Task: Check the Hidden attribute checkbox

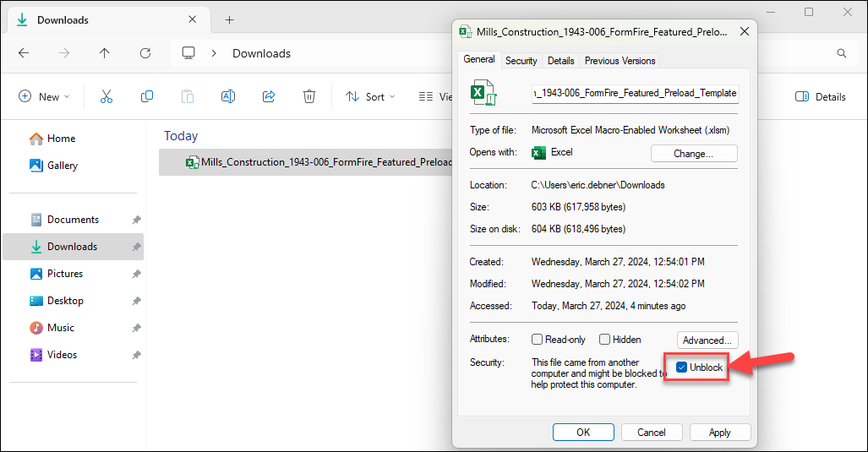Action: (604, 340)
